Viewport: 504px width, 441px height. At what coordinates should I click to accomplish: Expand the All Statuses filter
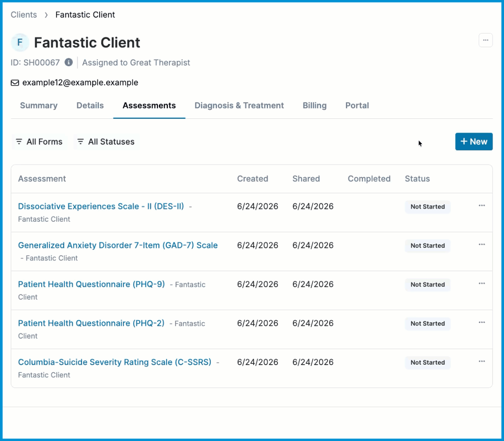(106, 142)
